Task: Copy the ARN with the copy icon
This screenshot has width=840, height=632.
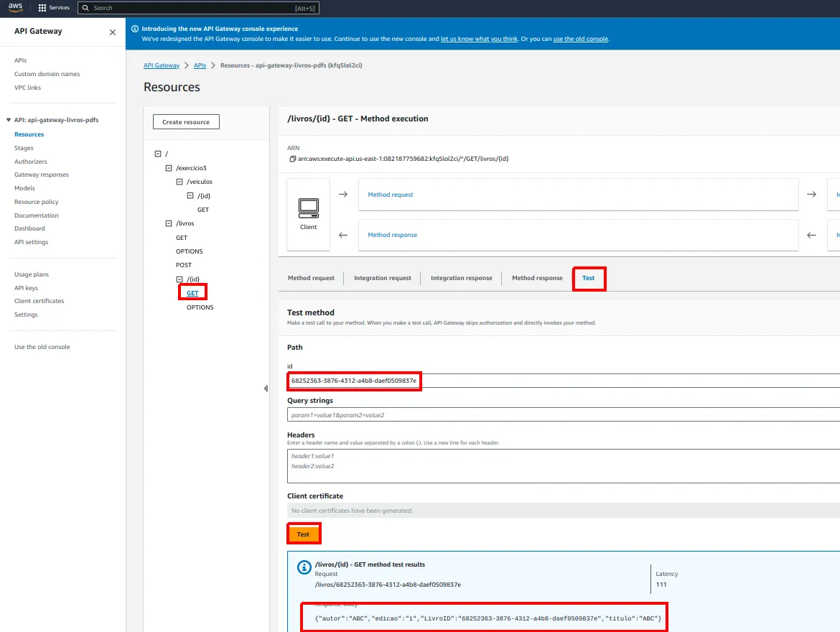Action: (292, 159)
